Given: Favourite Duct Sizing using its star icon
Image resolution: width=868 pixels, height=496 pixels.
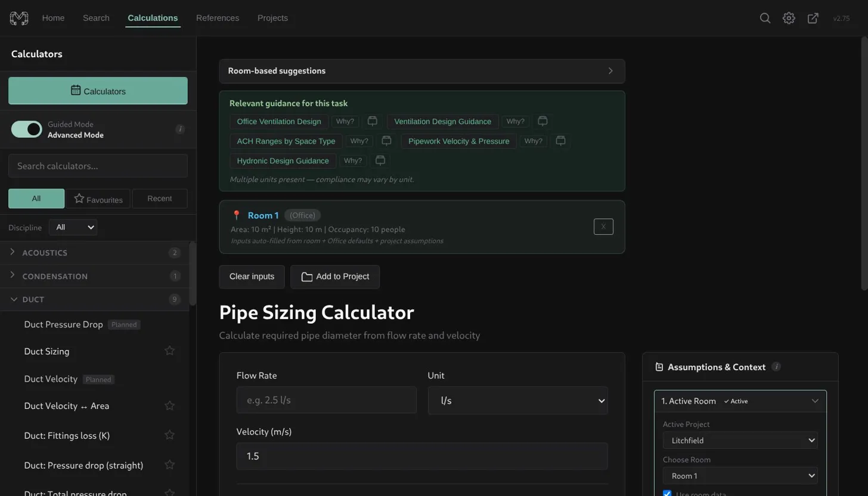Looking at the screenshot, I should tap(169, 351).
